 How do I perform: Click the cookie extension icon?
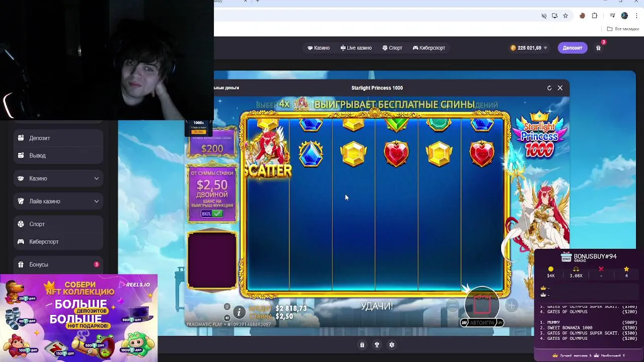(x=582, y=16)
